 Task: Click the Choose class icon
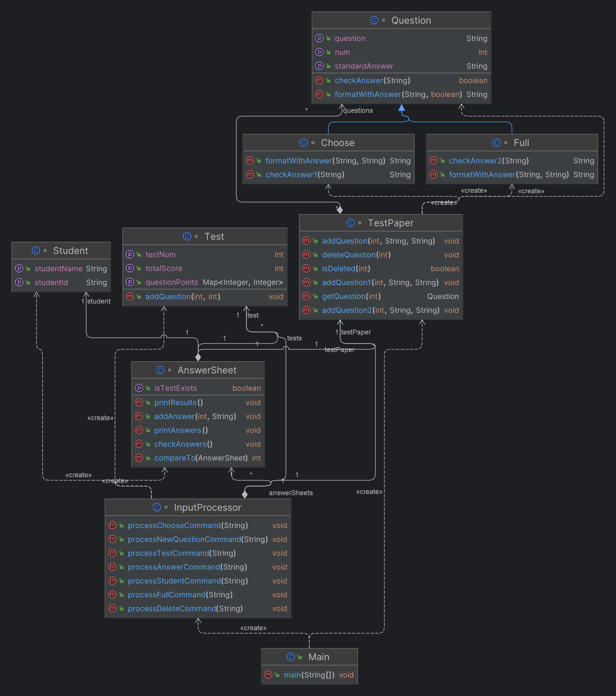(304, 143)
